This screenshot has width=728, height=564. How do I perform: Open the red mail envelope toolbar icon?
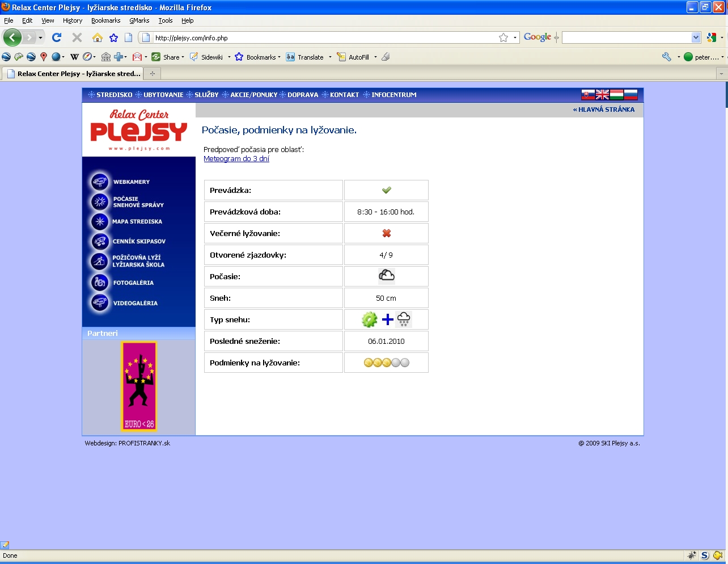(x=137, y=57)
